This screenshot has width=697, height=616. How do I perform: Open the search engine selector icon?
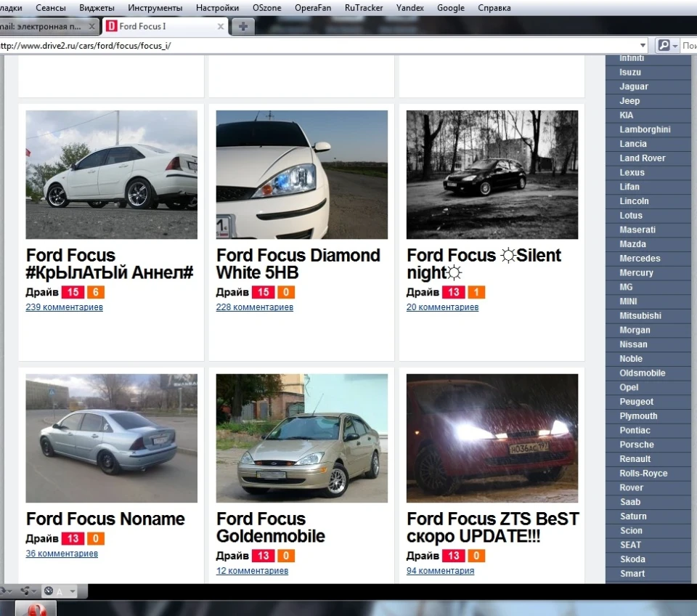[667, 45]
